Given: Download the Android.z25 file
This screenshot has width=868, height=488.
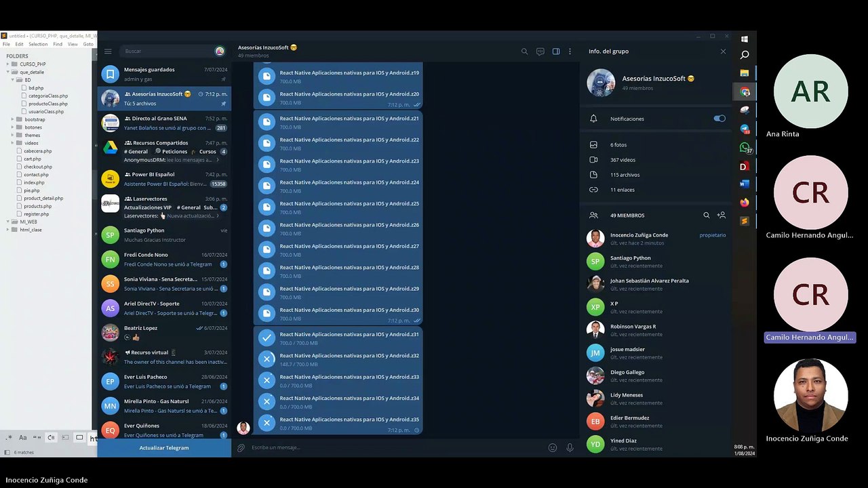Looking at the screenshot, I should point(267,207).
